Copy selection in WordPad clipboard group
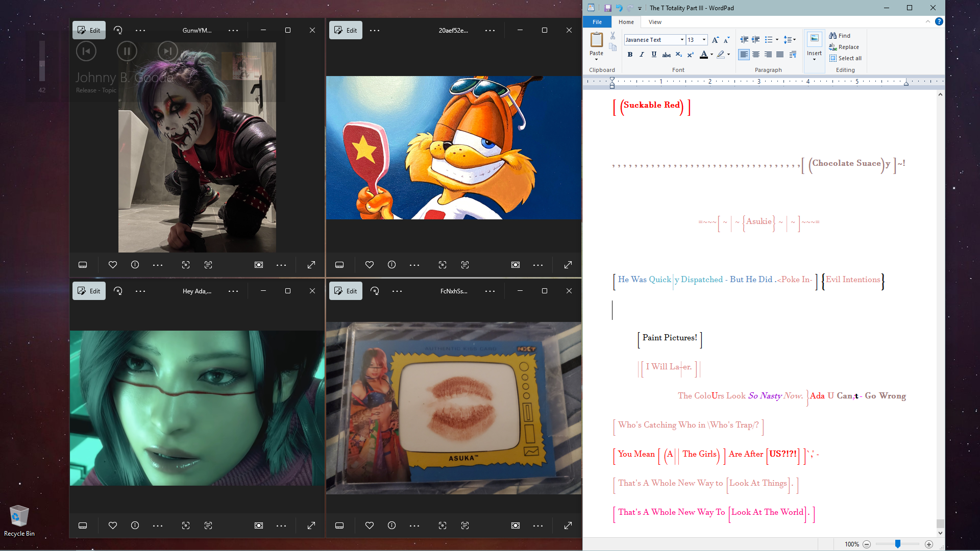 612,47
